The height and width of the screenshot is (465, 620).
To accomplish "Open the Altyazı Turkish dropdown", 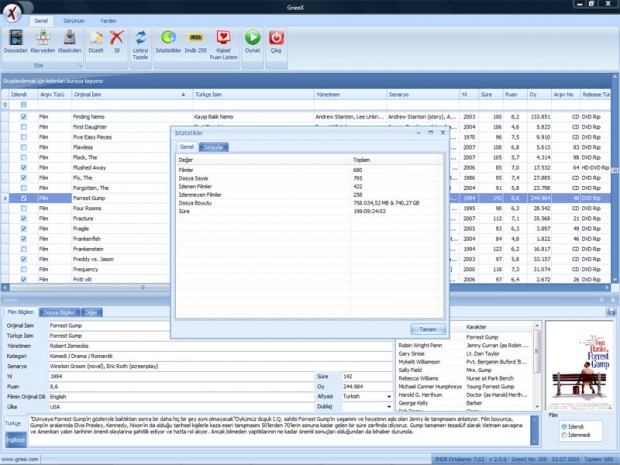I will coord(389,396).
